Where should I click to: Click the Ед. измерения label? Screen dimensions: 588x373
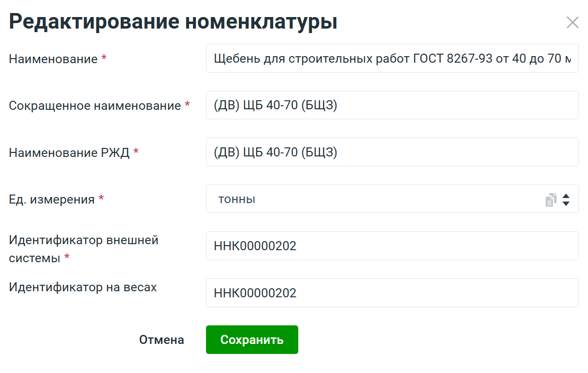[x=52, y=200]
